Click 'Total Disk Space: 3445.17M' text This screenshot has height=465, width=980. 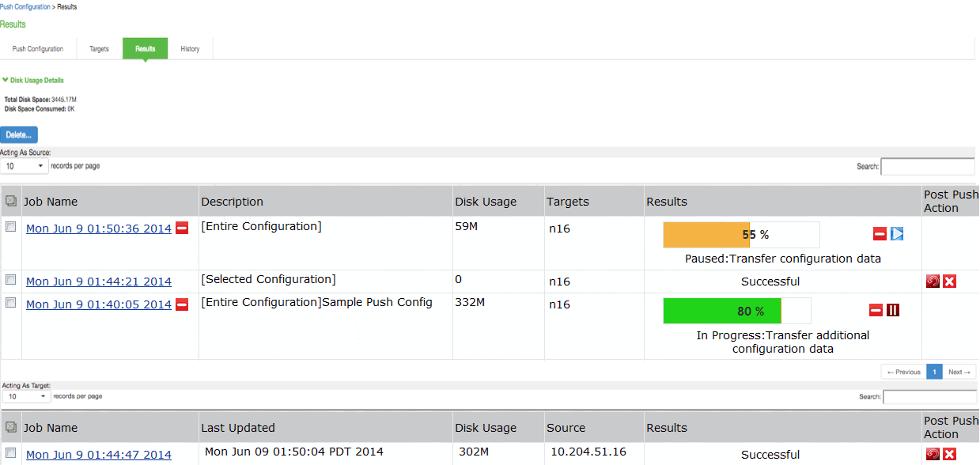click(40, 100)
